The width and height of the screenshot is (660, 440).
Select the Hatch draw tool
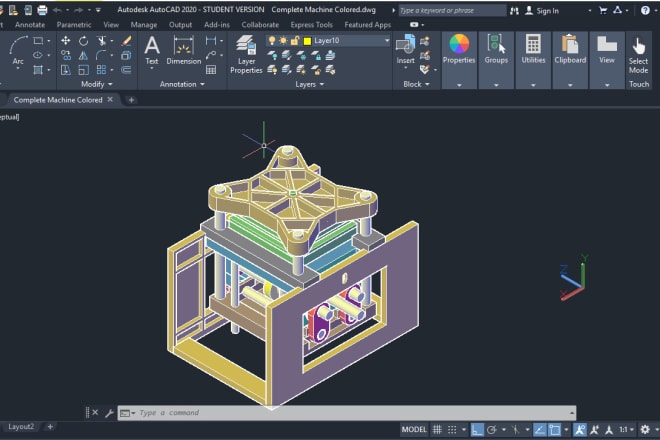(38, 70)
